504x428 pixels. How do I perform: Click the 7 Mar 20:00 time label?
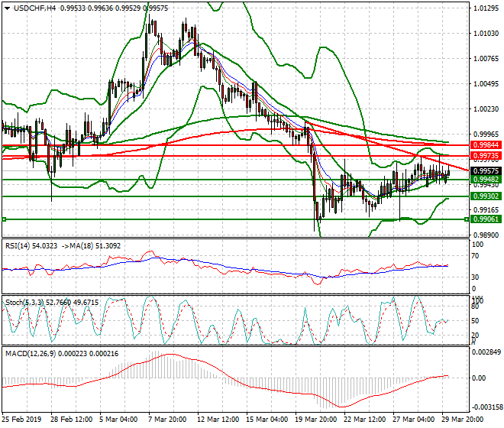coord(167,420)
